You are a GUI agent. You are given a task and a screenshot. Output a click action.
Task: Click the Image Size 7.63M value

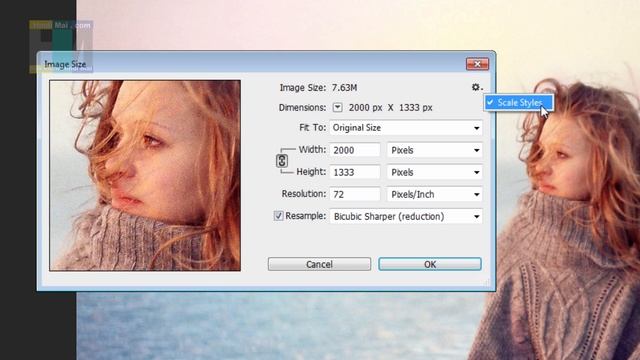[x=344, y=88]
